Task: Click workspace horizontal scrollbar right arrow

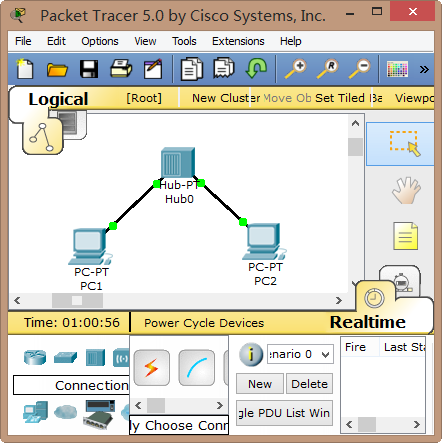Action: point(339,301)
